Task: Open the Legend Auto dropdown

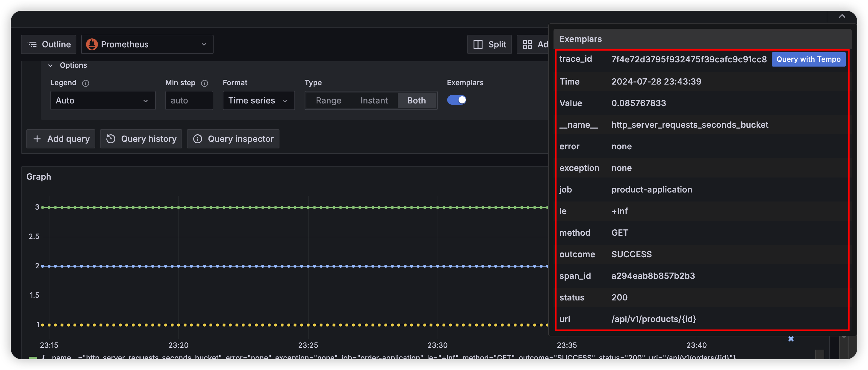Action: click(102, 100)
